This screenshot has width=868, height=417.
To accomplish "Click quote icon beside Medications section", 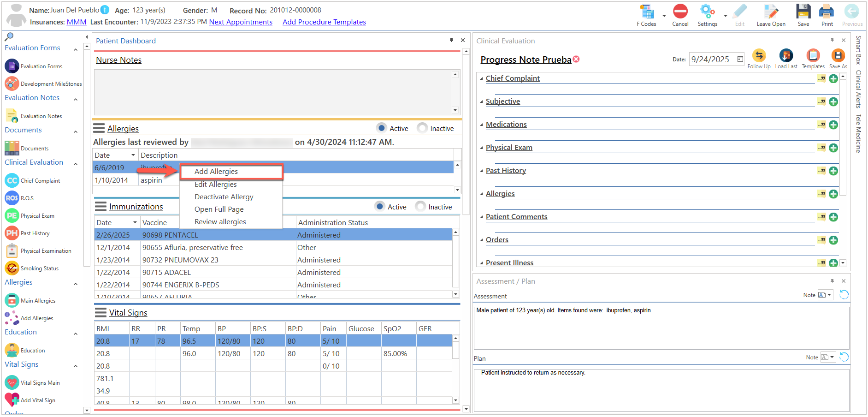I will pos(821,125).
